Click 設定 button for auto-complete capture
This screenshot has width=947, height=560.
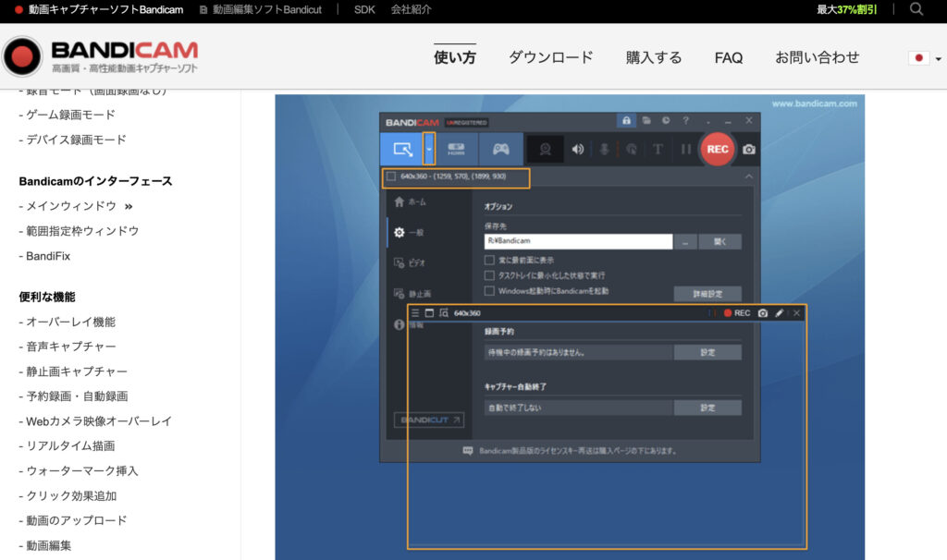point(707,408)
